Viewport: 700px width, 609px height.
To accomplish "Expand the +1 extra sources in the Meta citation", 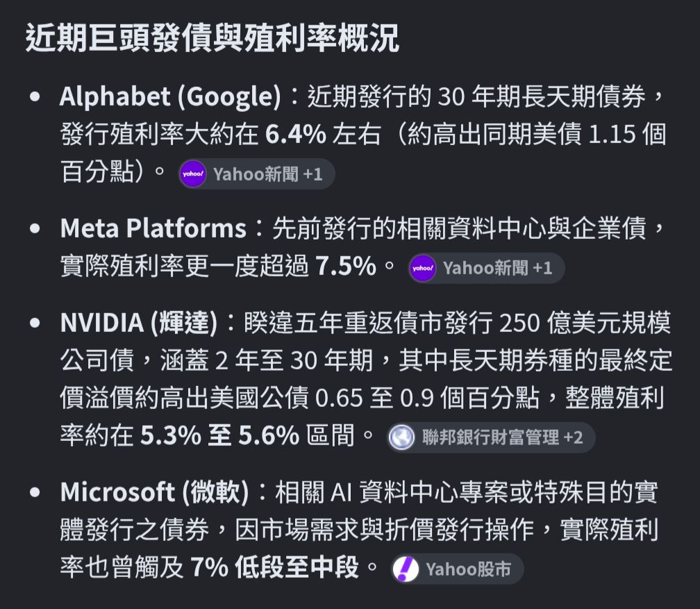I will coord(542,268).
